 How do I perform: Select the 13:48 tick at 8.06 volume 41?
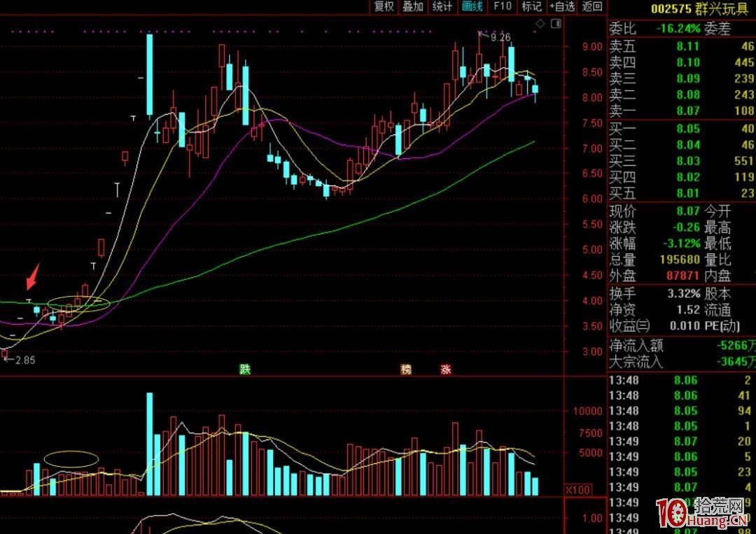(681, 395)
